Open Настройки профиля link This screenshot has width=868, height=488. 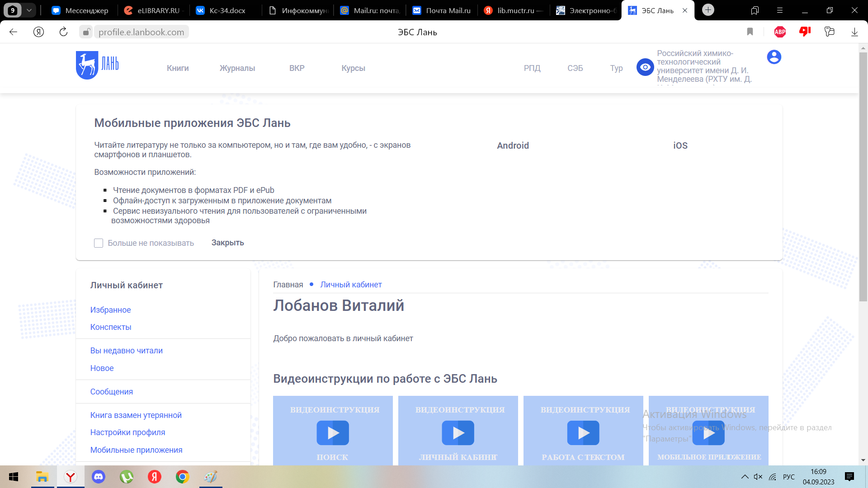[127, 432]
